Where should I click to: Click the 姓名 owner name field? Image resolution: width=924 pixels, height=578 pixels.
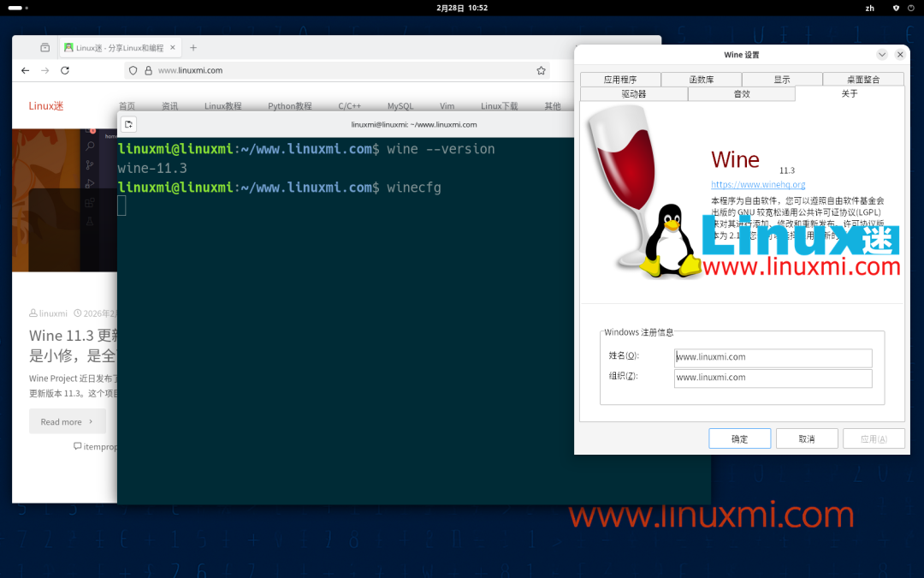tap(773, 357)
